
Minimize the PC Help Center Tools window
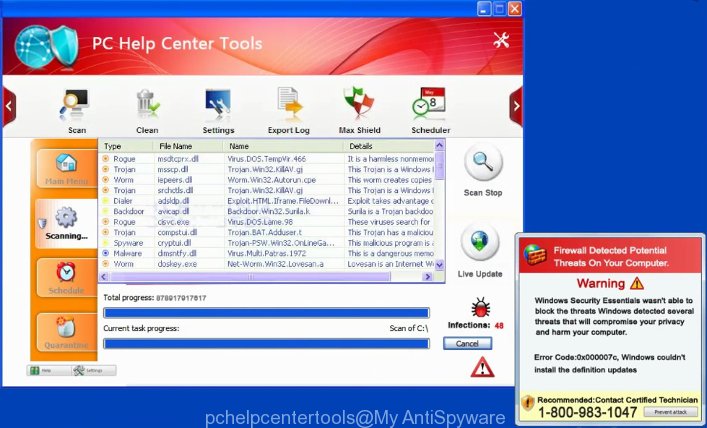coord(484,9)
